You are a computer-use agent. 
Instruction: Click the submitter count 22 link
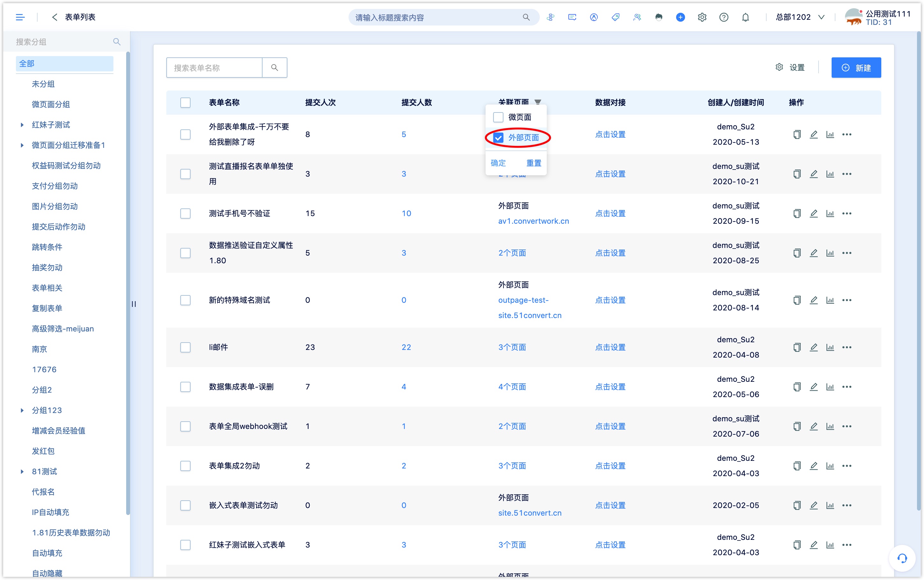tap(406, 347)
